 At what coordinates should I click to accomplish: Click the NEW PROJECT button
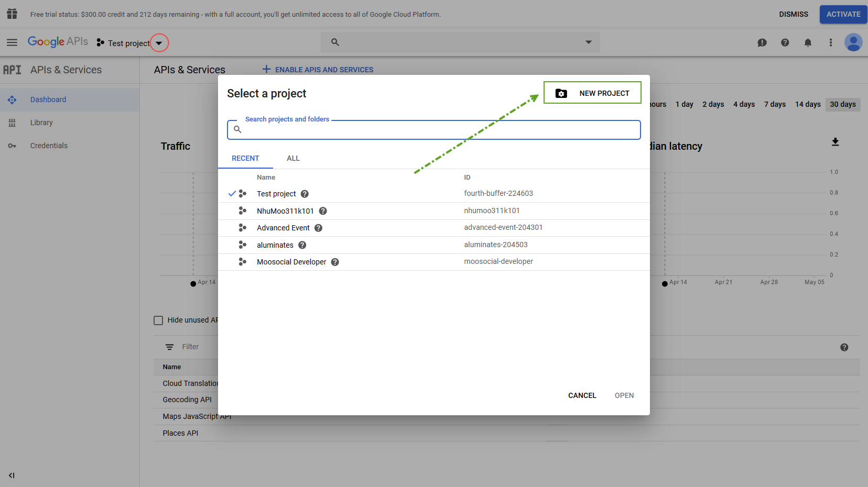click(592, 93)
